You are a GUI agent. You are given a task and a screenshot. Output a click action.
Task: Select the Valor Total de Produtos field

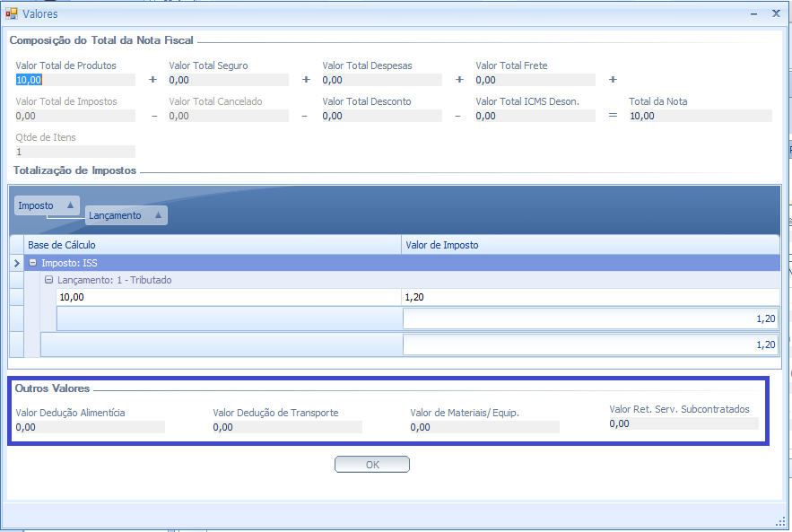(74, 80)
